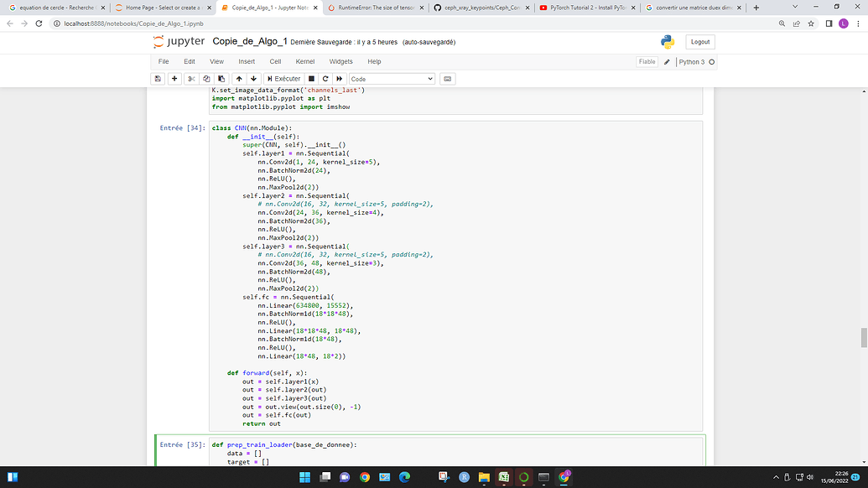Cut the selected cell with the scissors icon

(x=191, y=79)
